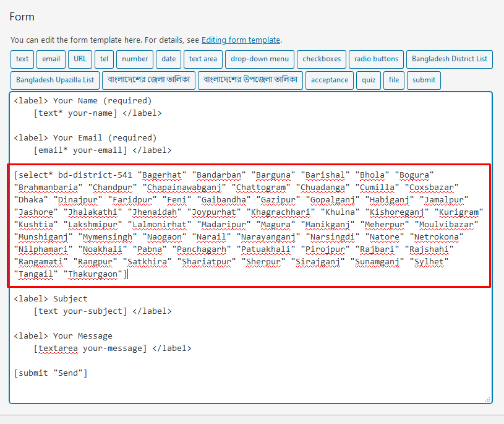This screenshot has height=424, width=504.
Task: Click "Khulna" option text
Action: coord(340,212)
